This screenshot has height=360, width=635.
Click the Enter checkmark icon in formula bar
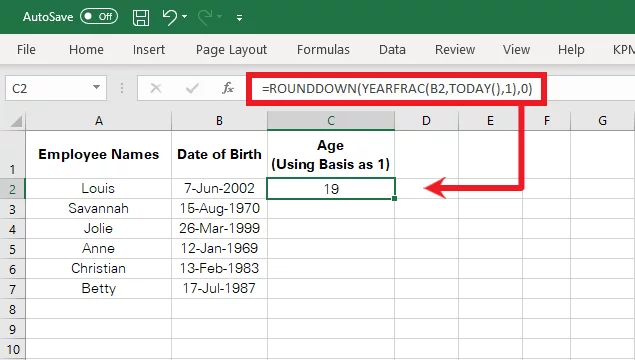click(192, 88)
